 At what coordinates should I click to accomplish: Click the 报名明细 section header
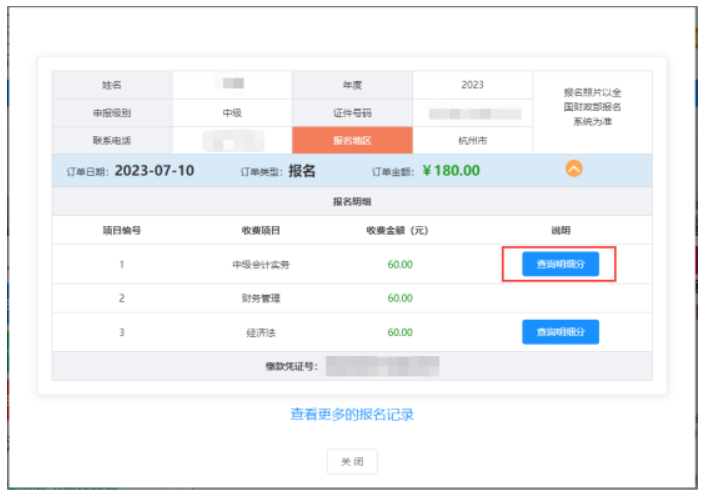352,201
